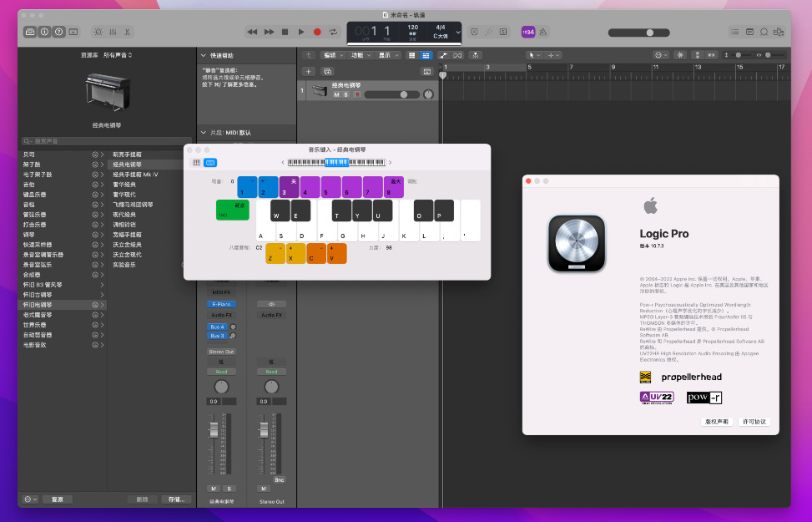The image size is (812, 522).
Task: Open the Mixer sliders icon
Action: [113, 32]
